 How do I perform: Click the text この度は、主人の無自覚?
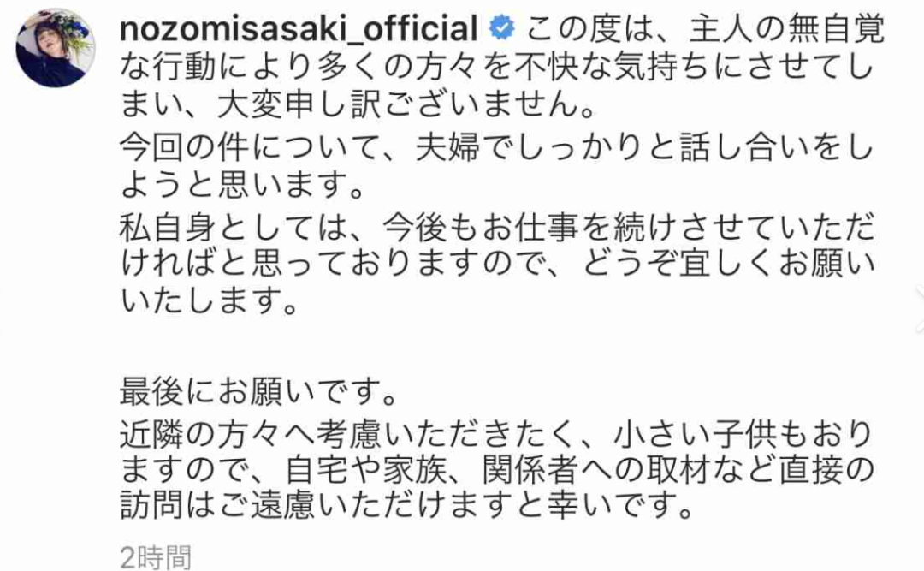click(706, 31)
